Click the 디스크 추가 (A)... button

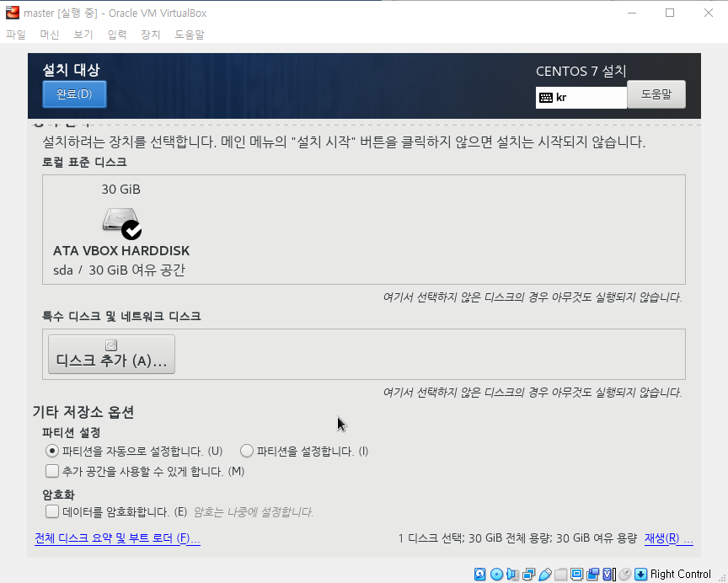111,354
